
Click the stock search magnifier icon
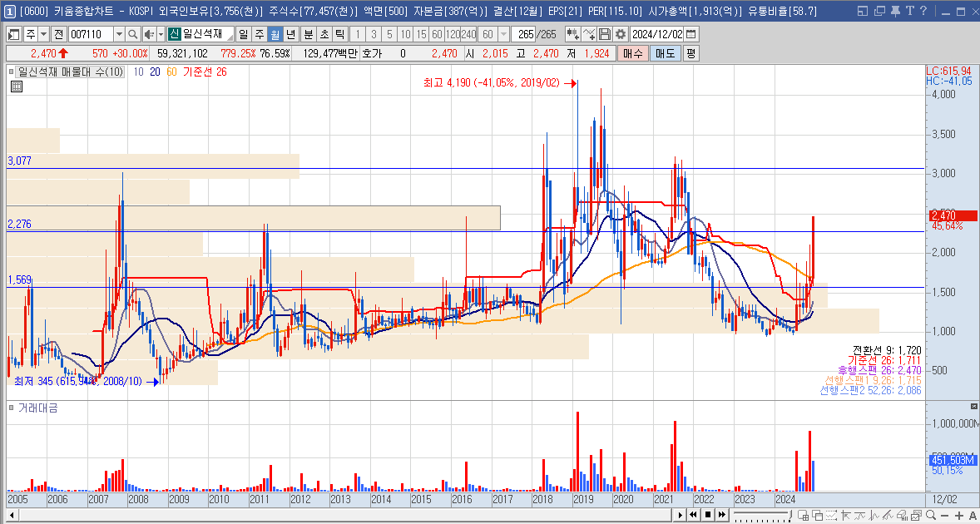(x=133, y=34)
